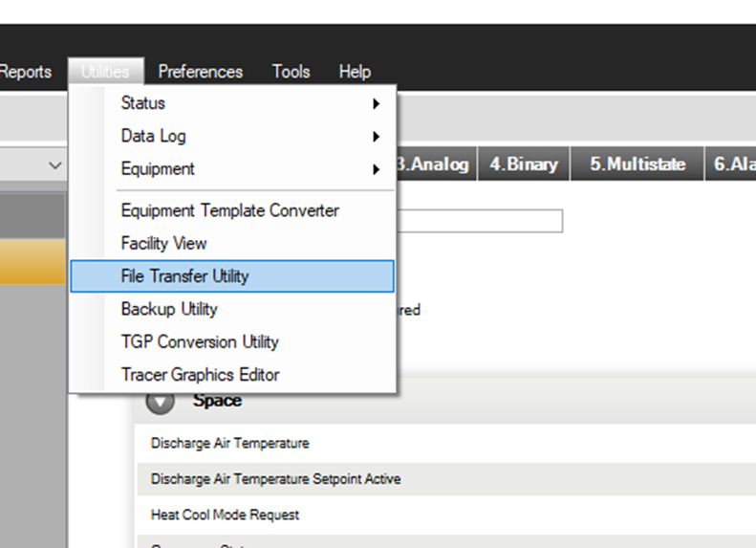Viewport: 756px width, 548px height.
Task: Select the orange highlighted left panel item
Action: pyautogui.click(x=32, y=261)
